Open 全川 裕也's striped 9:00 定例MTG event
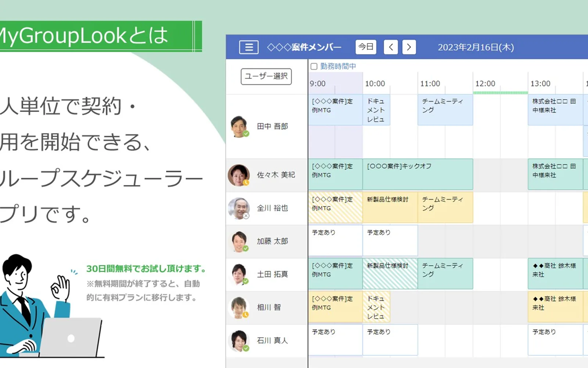The height and width of the screenshot is (368, 588). click(335, 208)
